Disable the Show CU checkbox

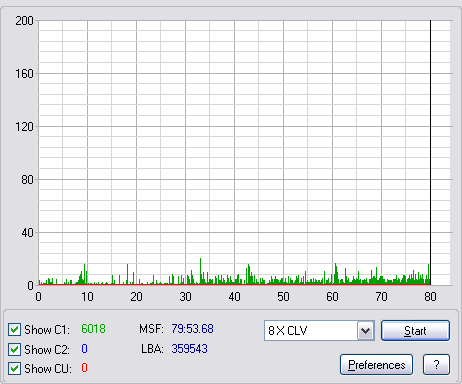tap(14, 369)
